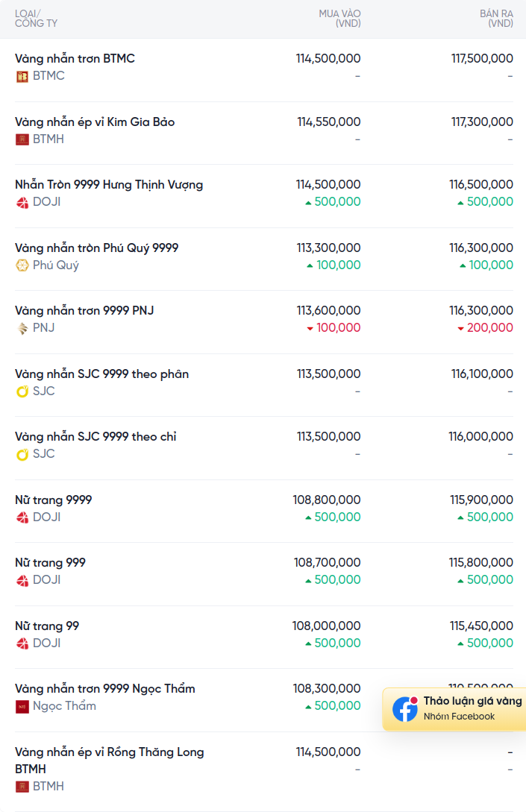Click SJC logo under 9999 theo chỉ
Image resolution: width=526 pixels, height=812 pixels.
22,454
